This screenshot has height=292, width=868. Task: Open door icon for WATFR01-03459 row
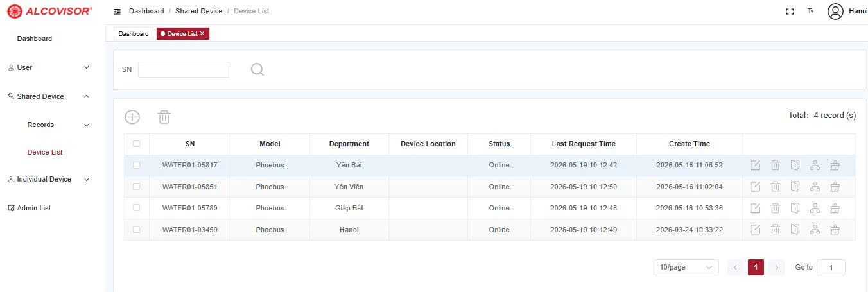pos(795,230)
